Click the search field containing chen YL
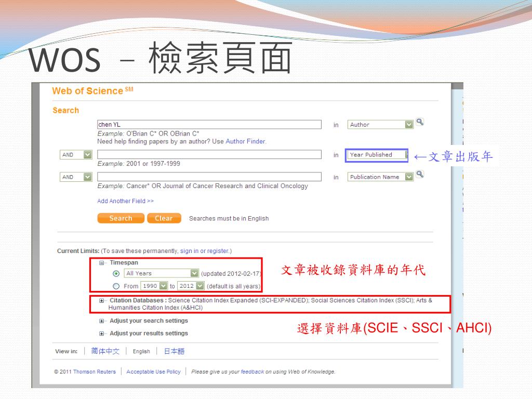This screenshot has width=532, height=399. 209,125
